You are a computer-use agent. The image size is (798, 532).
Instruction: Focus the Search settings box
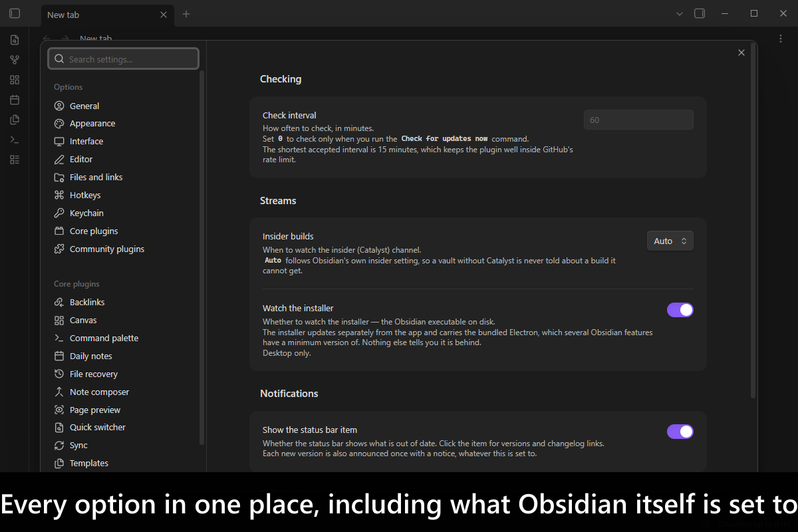click(x=123, y=59)
